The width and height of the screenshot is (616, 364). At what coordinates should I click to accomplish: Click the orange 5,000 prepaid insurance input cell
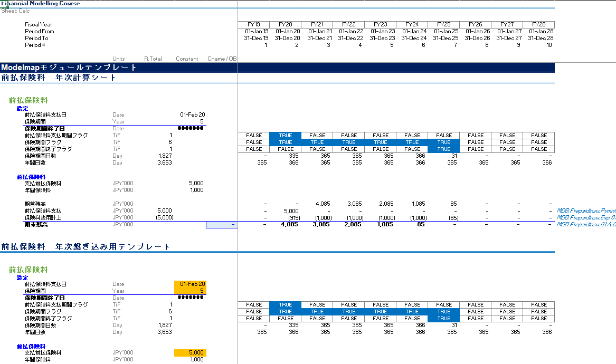point(190,353)
